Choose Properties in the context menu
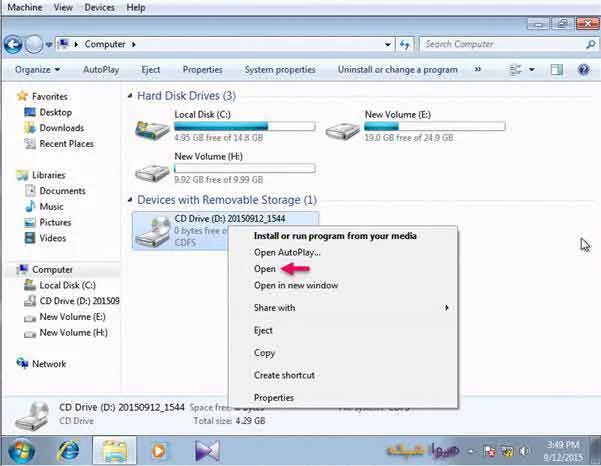601x466 pixels. 274,398
